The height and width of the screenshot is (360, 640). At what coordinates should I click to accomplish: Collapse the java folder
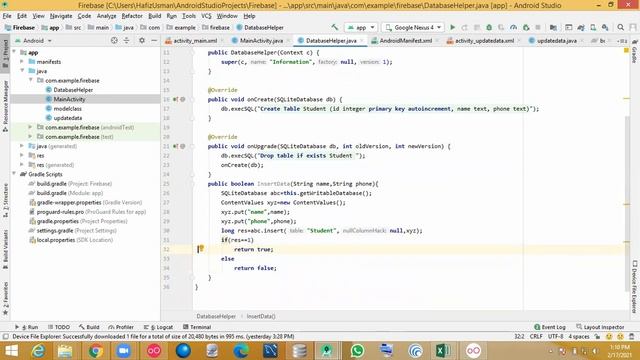click(x=22, y=71)
